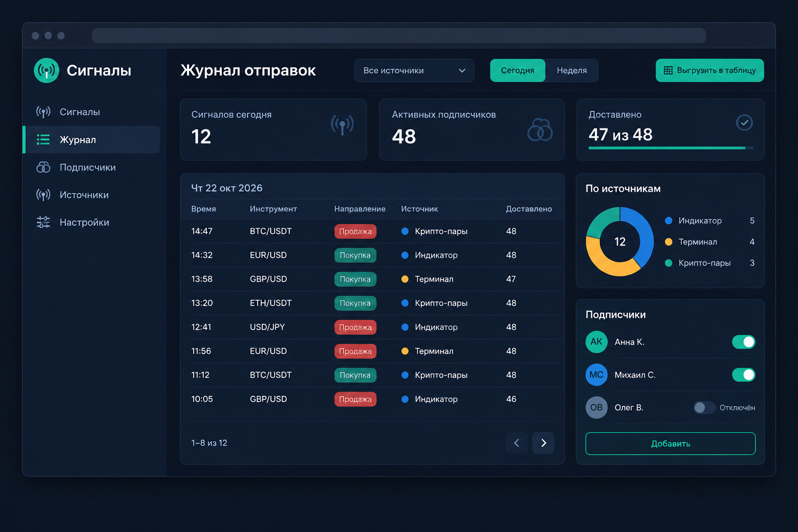Click the donut chart center 12

point(620,242)
